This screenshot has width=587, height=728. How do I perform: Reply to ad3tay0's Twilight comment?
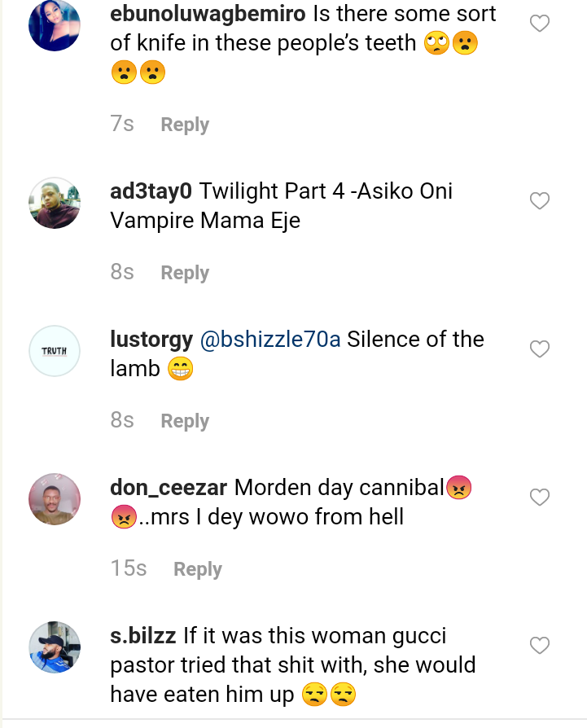click(x=185, y=273)
